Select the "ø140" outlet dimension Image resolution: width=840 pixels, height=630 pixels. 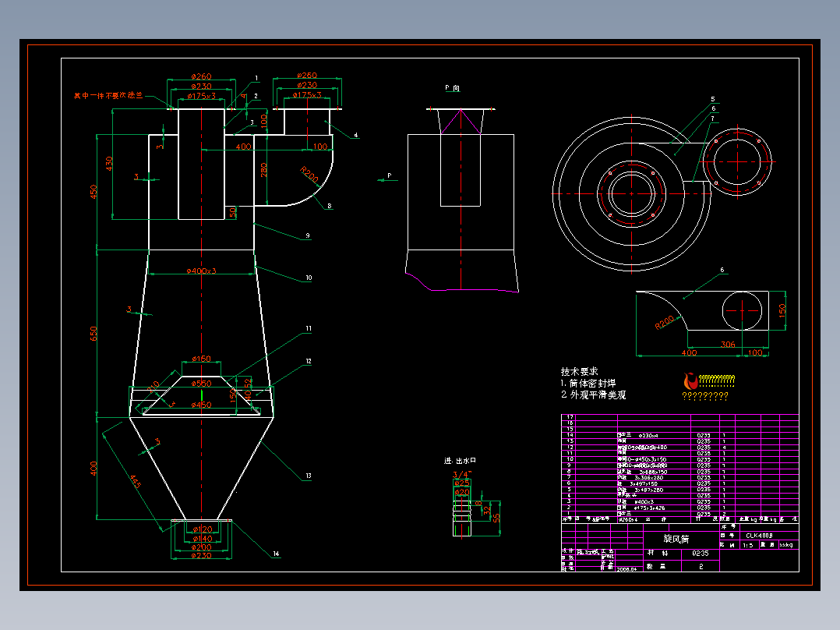(202, 538)
